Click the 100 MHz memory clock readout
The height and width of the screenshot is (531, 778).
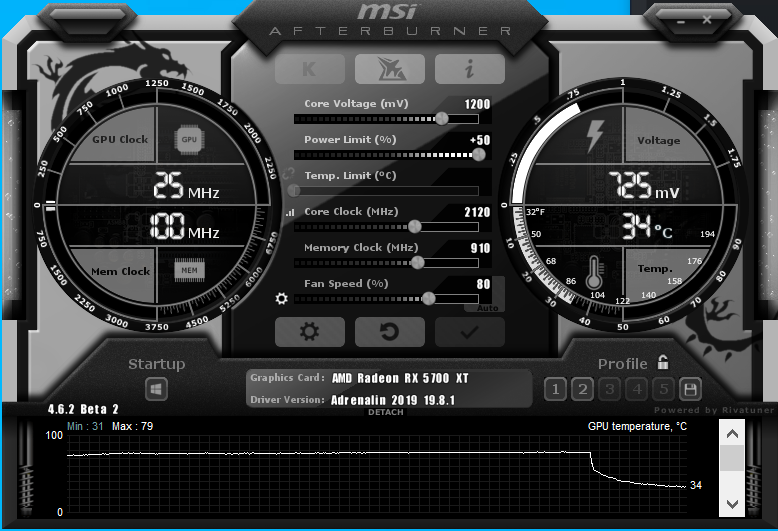184,226
